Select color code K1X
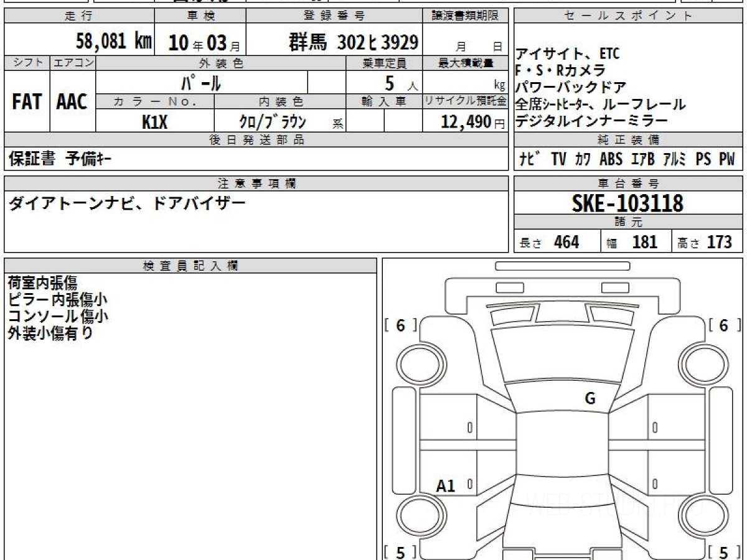The image size is (747, 560). [x=155, y=122]
